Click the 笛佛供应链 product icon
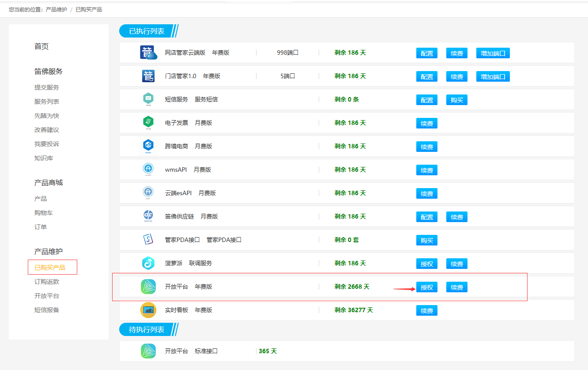Viewport: 588px width, 370px height. 148,216
